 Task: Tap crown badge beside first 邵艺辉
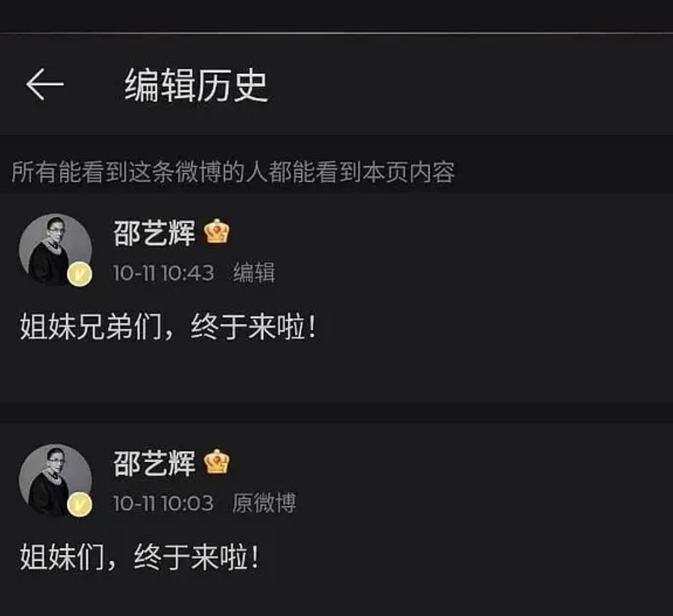[217, 232]
